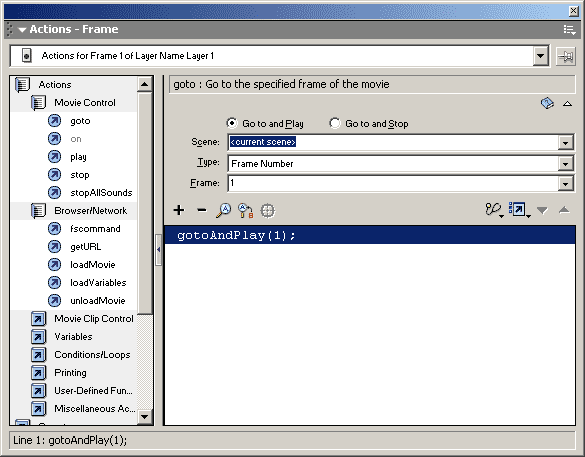Select the getURL action in the toolbox
This screenshot has width=585, height=457.
[85, 247]
